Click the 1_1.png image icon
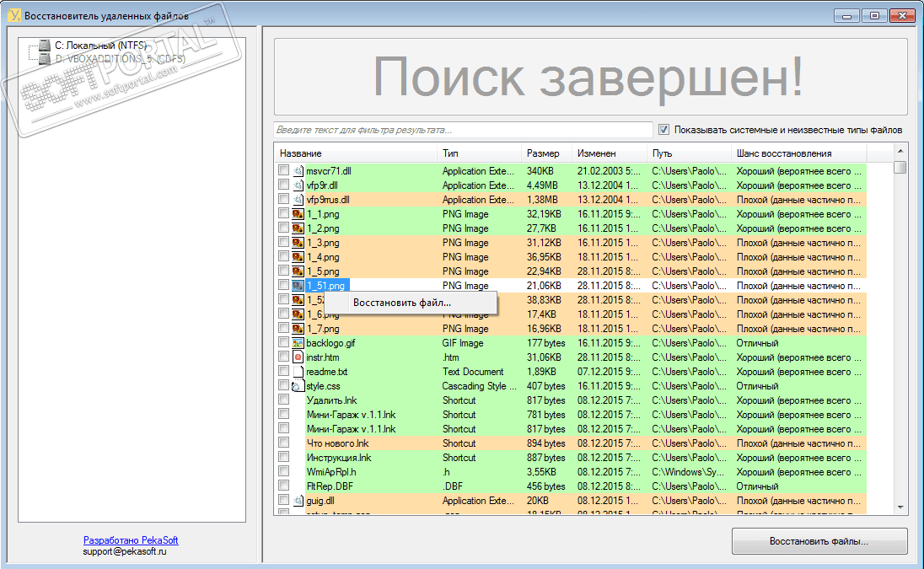The image size is (924, 569). pos(298,214)
